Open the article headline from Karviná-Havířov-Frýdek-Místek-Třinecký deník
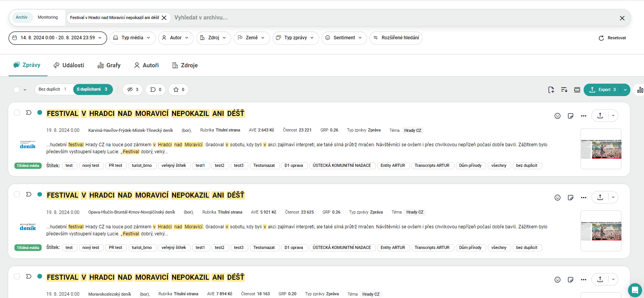Viewport: 644px width, 298px height. (146, 114)
